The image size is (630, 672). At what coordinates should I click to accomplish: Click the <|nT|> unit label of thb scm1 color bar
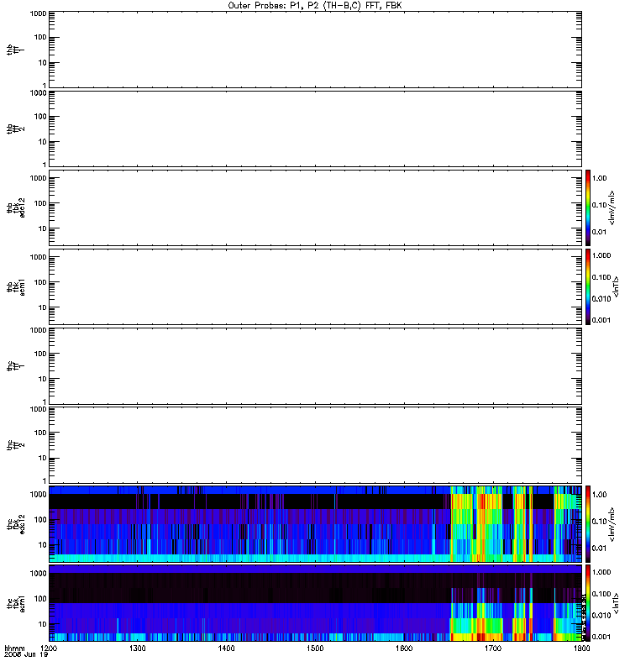click(616, 286)
